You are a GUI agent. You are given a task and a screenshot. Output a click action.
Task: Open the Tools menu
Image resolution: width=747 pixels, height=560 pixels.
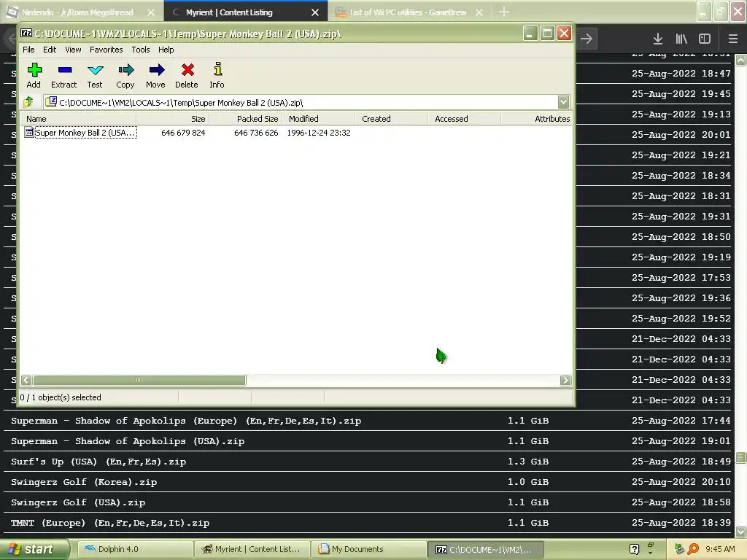tap(141, 50)
